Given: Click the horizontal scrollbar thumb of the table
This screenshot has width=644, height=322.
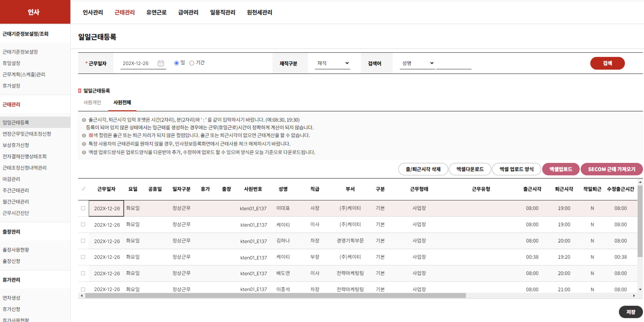Looking at the screenshot, I should point(275,296).
